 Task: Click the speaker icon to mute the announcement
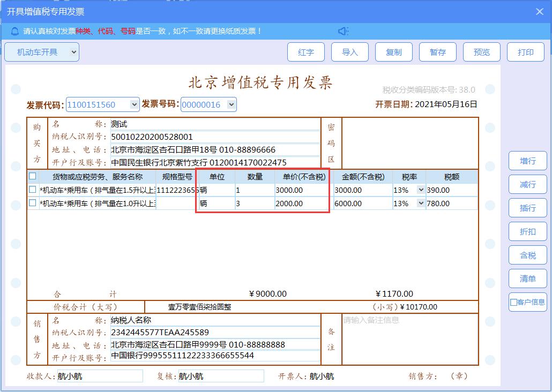coord(344,31)
